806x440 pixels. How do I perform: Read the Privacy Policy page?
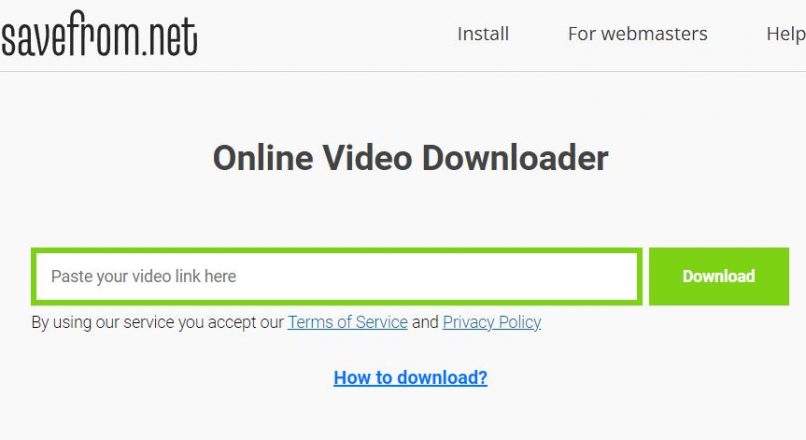491,322
